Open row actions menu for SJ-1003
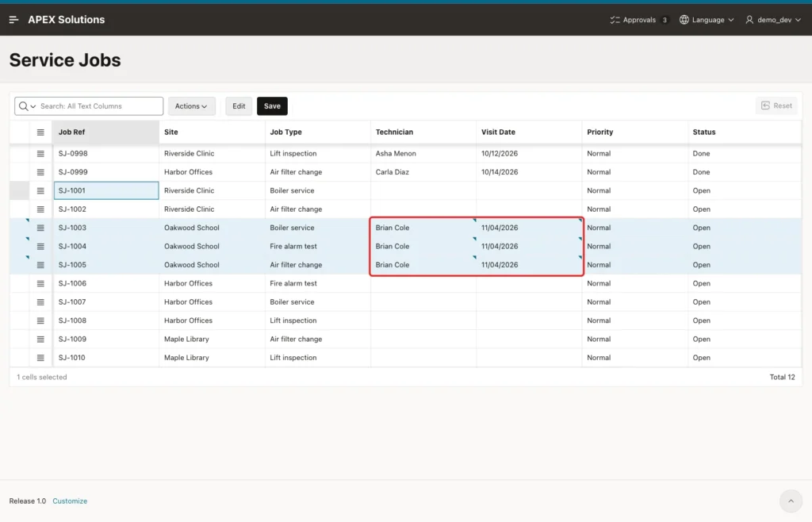Viewport: 812px width, 522px height. [40, 228]
